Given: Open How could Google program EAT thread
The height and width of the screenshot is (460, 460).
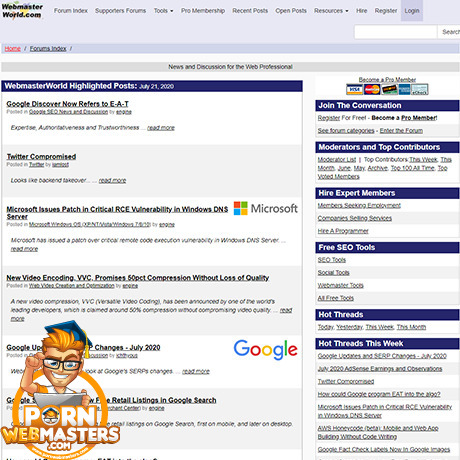Looking at the screenshot, I should click(379, 394).
